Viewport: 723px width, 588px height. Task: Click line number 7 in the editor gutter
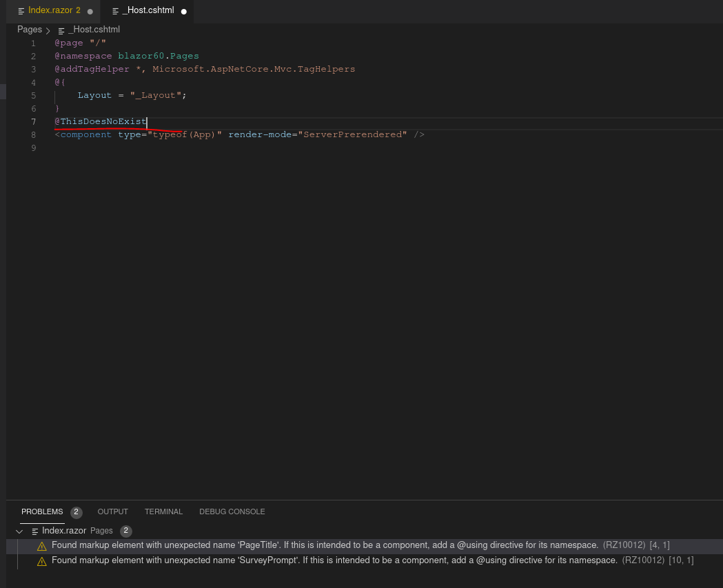[x=32, y=121]
